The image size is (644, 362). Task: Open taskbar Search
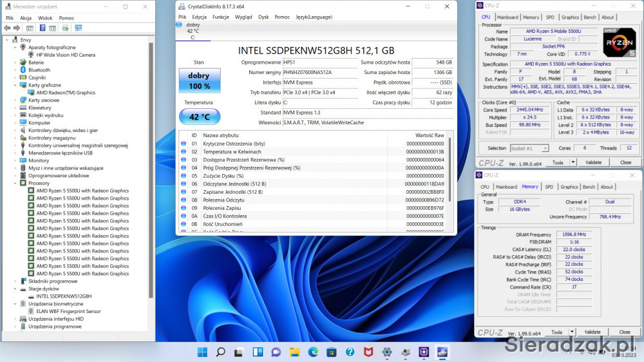pyautogui.click(x=220, y=352)
